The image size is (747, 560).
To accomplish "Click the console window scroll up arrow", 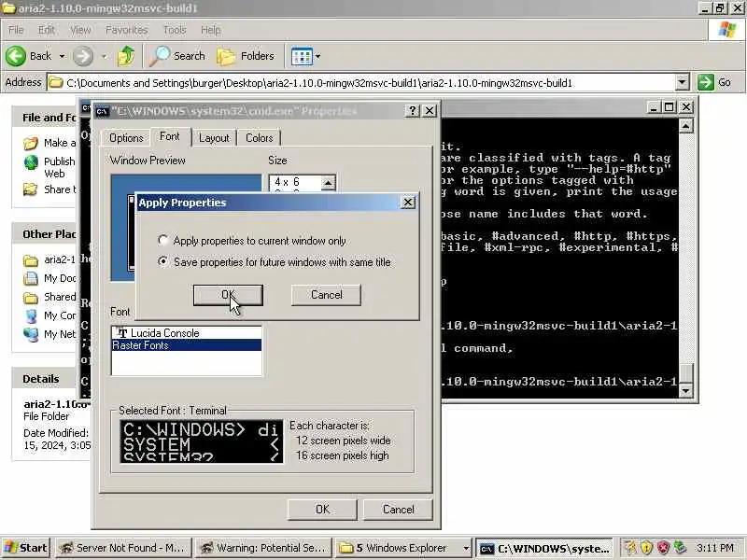I will coord(685,126).
